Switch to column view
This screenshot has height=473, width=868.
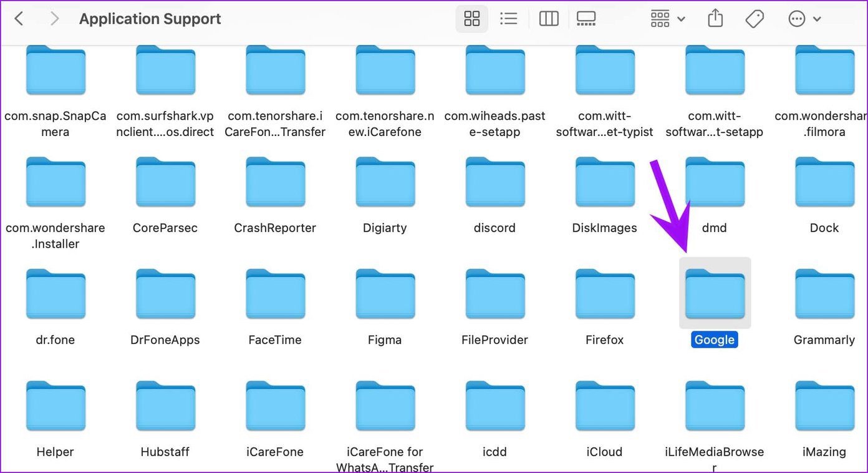tap(549, 19)
